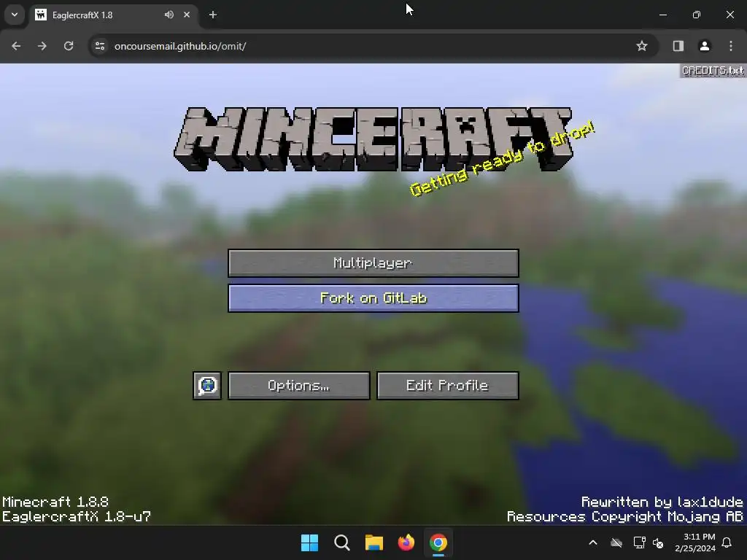The width and height of the screenshot is (747, 560).
Task: Go back to previous page
Action: click(16, 46)
